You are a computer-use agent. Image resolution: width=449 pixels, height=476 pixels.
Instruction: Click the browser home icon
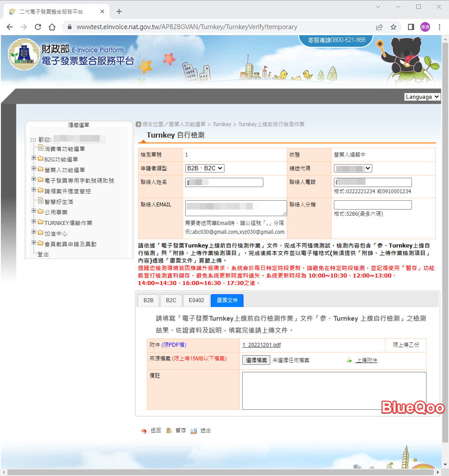click(x=52, y=27)
